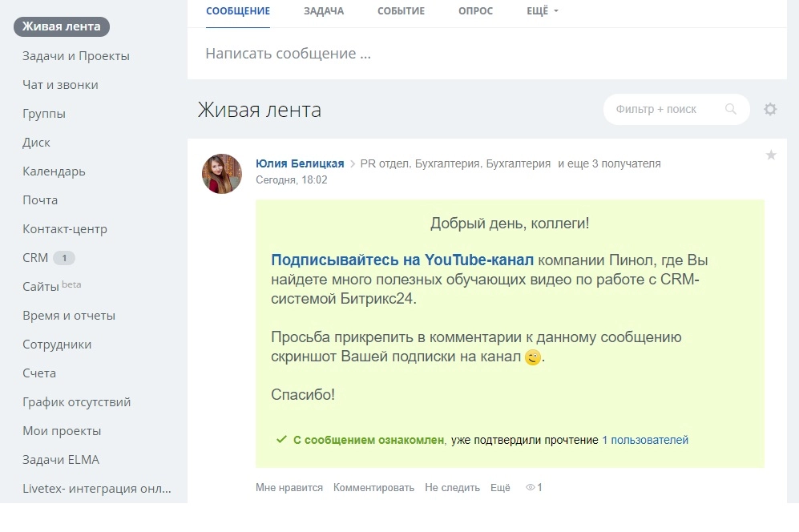Like the post with Мне нравится
The image size is (799, 532).
tap(289, 487)
